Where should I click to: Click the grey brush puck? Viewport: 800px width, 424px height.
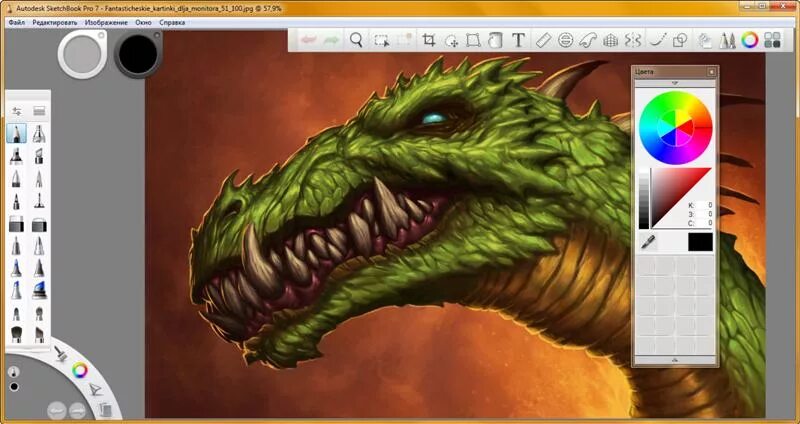click(x=82, y=53)
